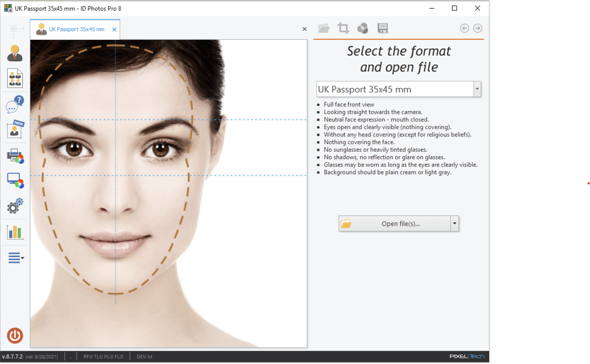Open the NEW photo feature icon

point(15,129)
